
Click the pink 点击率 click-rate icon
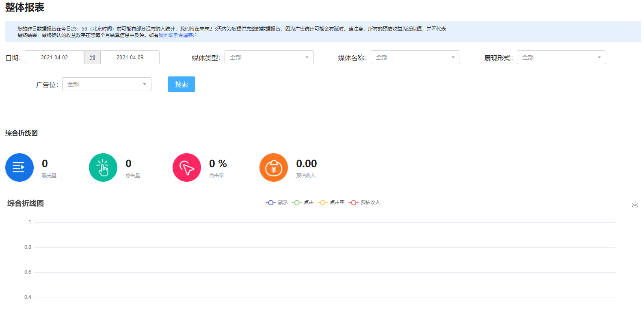coord(187,167)
